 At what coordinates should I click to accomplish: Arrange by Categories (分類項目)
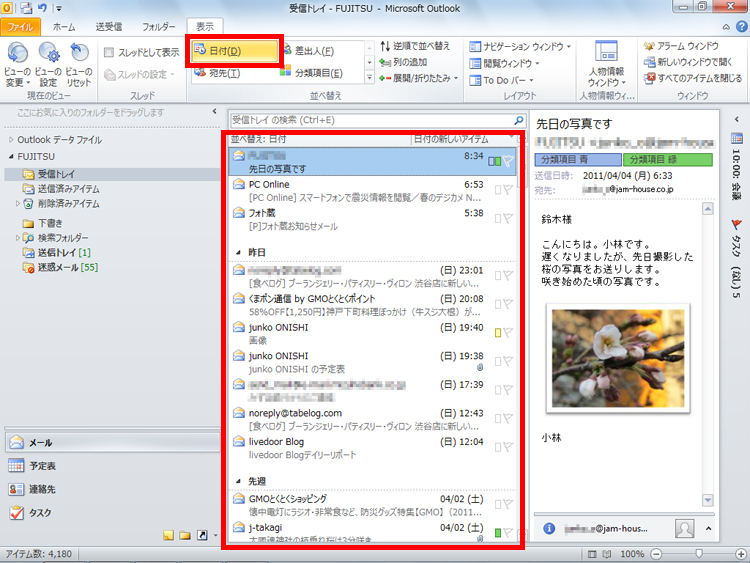[x=311, y=73]
